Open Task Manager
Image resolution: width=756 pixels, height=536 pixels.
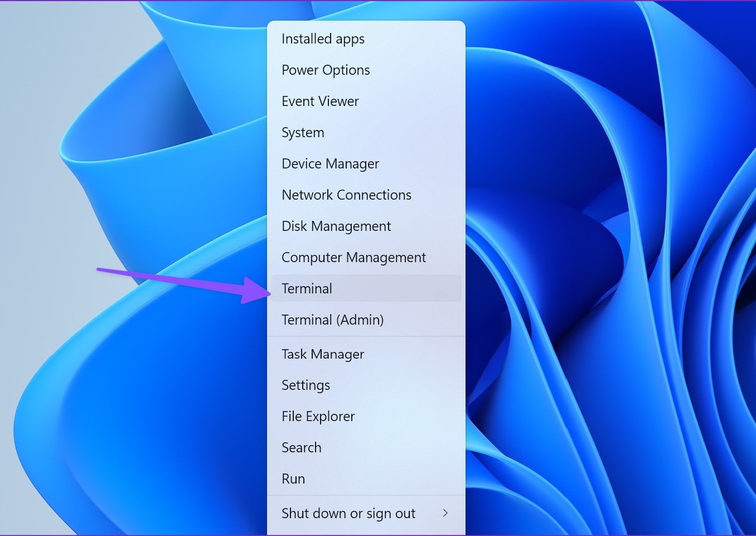click(323, 354)
